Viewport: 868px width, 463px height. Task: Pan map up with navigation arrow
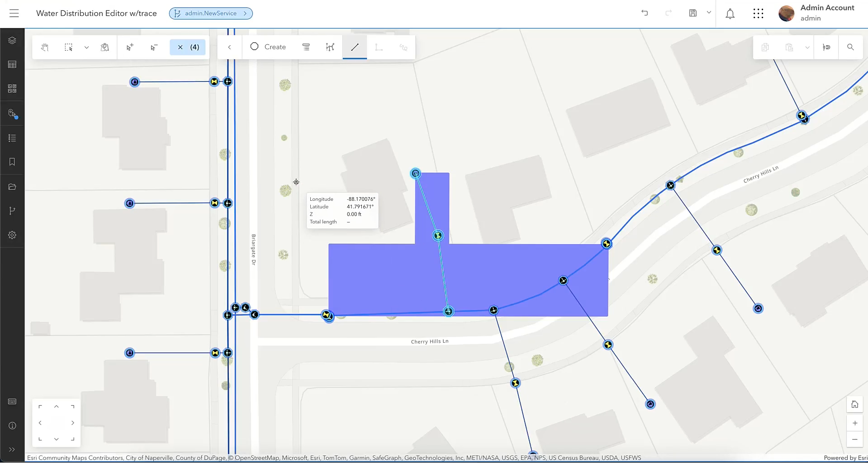click(x=57, y=406)
